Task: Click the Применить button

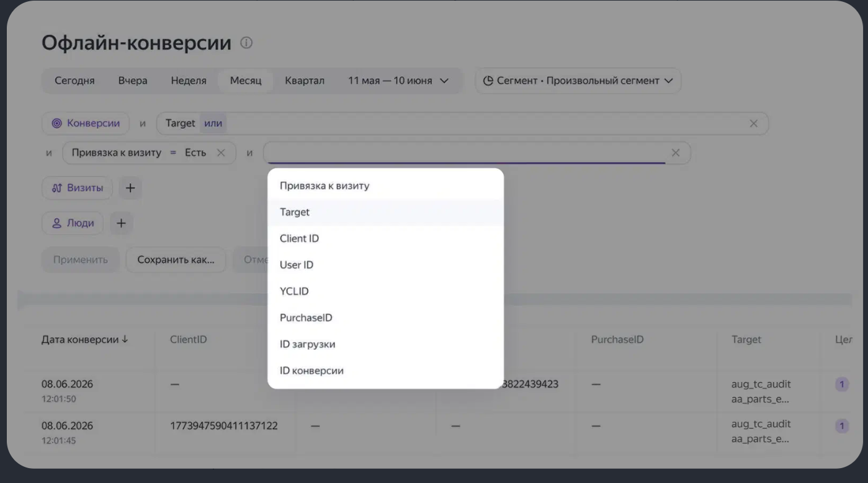Action: (81, 260)
